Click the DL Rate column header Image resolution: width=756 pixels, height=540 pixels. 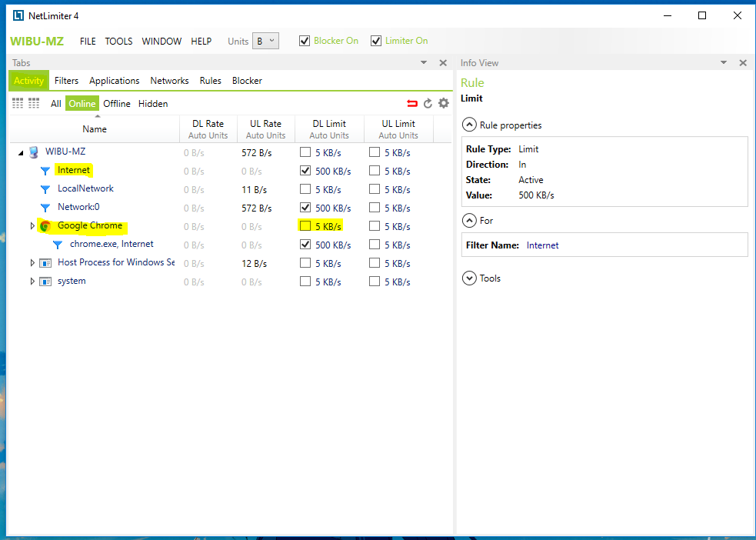click(208, 129)
